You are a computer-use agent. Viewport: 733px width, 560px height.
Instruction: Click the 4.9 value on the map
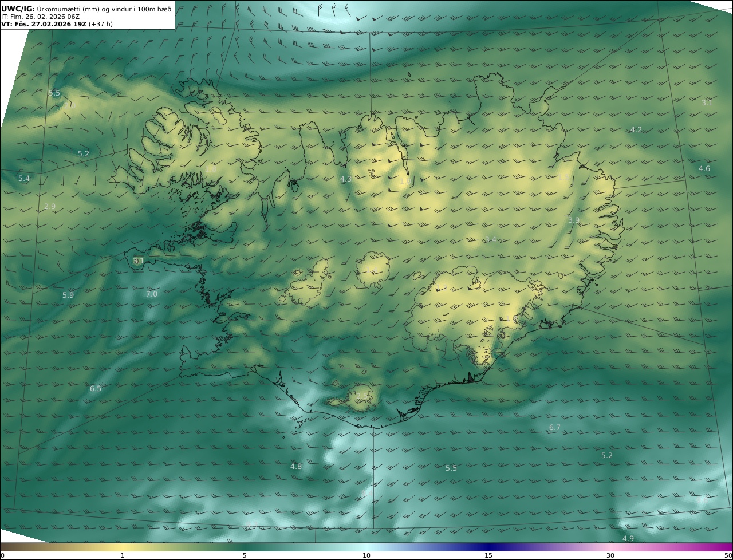pyautogui.click(x=628, y=539)
